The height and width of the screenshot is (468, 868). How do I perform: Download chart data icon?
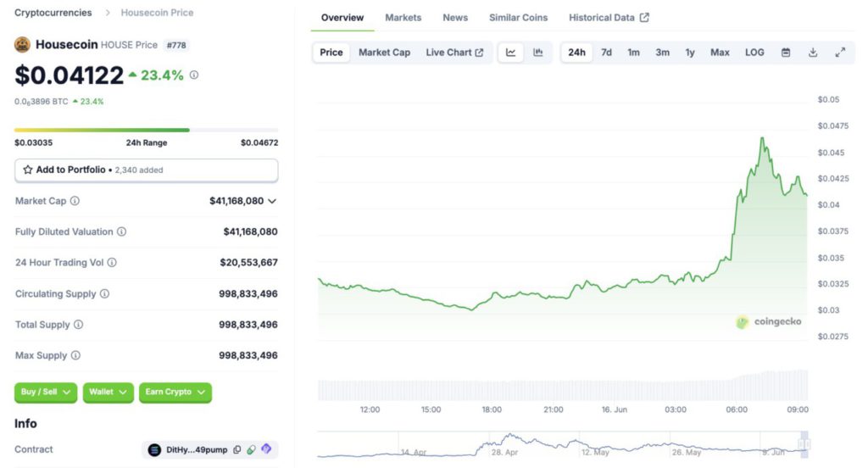[x=813, y=53]
